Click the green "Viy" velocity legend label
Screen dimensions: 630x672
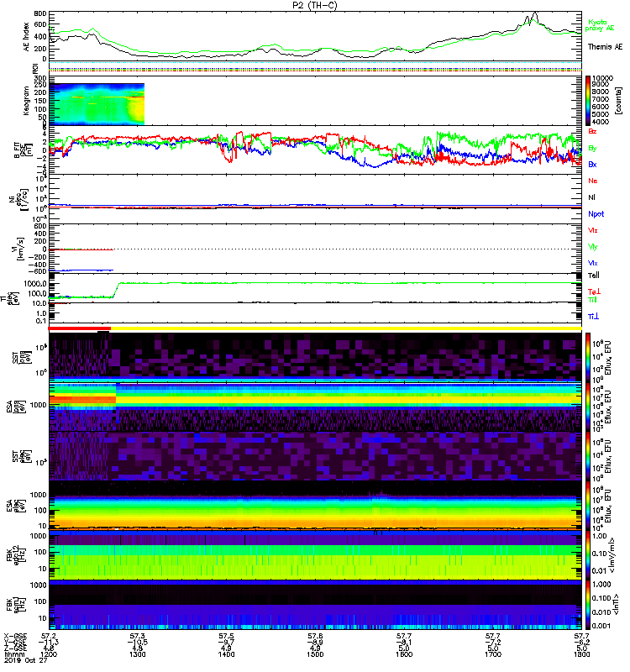click(593, 247)
